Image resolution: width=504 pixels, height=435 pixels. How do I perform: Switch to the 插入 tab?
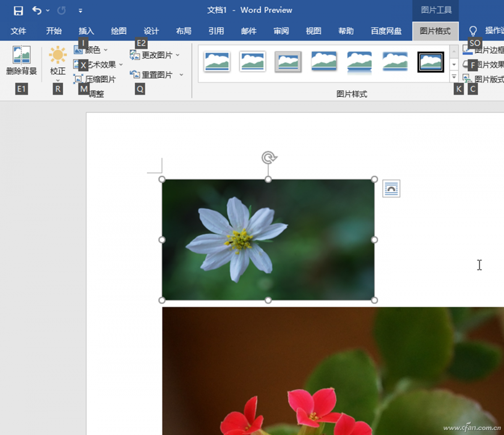(x=86, y=31)
